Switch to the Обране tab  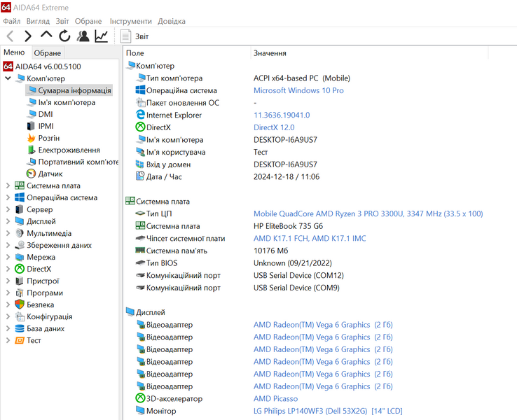(x=48, y=53)
